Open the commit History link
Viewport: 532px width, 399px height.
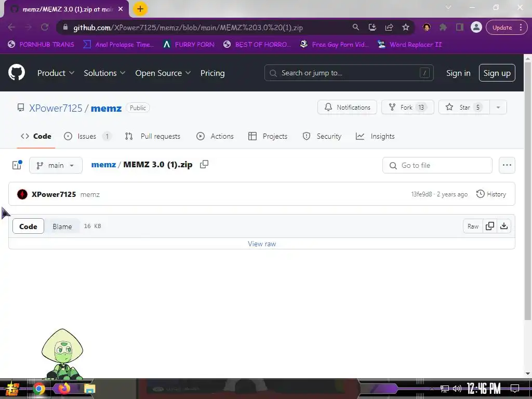point(491,194)
